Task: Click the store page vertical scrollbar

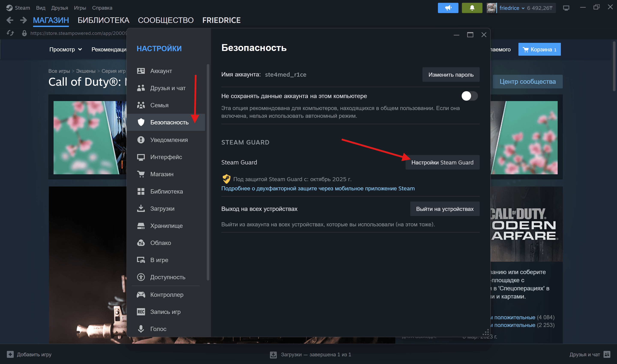Action: coord(614,66)
